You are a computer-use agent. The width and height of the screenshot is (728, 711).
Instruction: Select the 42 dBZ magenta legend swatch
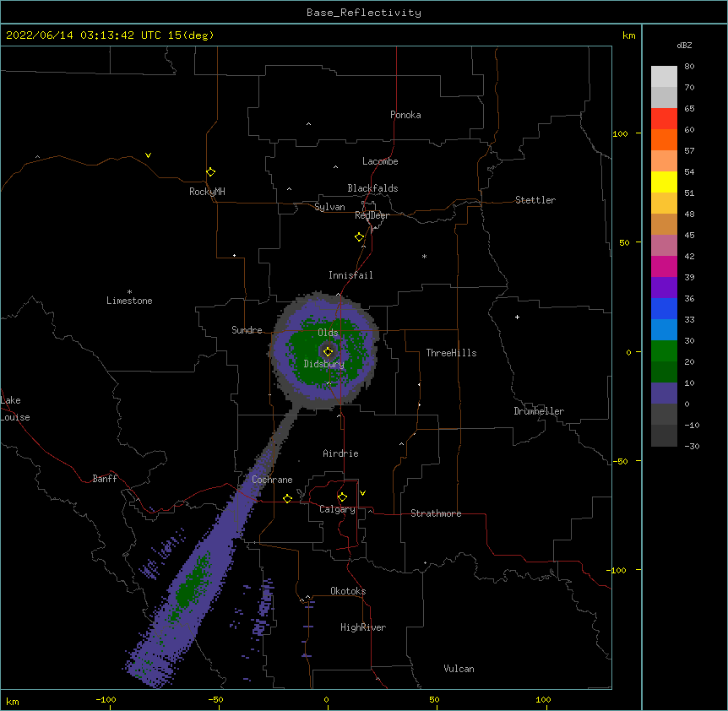664,266
